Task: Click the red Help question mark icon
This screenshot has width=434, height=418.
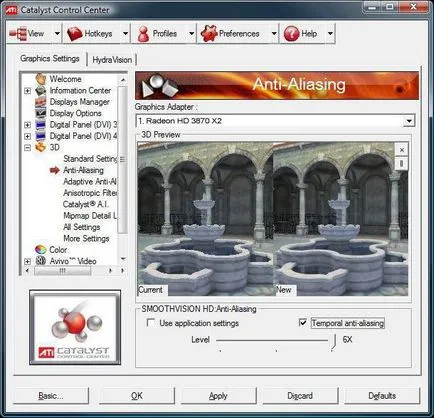Action: [x=291, y=34]
